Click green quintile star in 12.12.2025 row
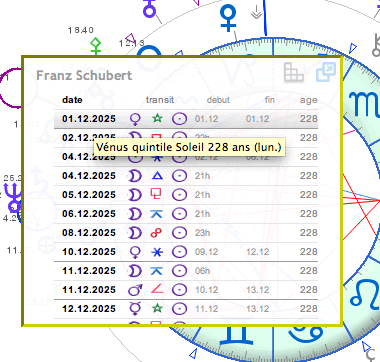380x362 pixels. tap(157, 308)
